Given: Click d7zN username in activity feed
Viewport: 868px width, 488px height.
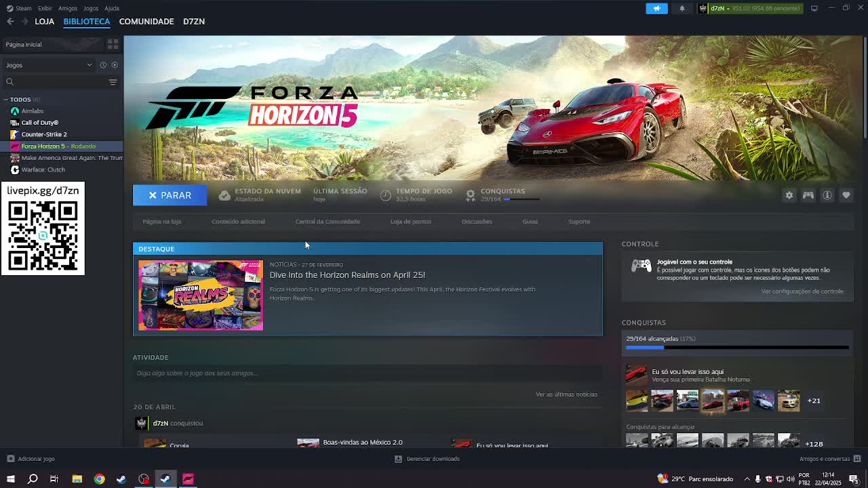Looking at the screenshot, I should (161, 423).
